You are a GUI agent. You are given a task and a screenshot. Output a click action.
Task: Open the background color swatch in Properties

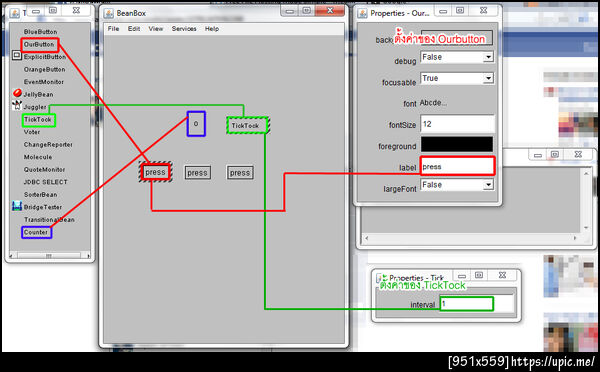click(457, 38)
